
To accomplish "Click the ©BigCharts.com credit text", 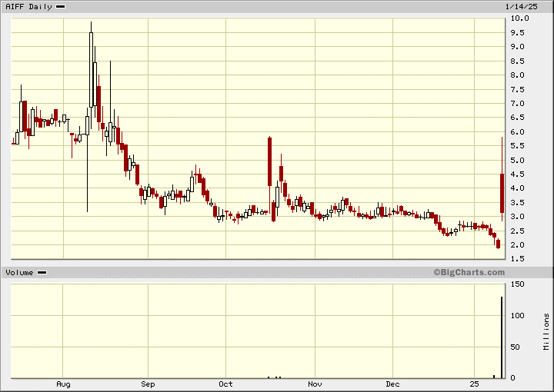I will coord(469,272).
